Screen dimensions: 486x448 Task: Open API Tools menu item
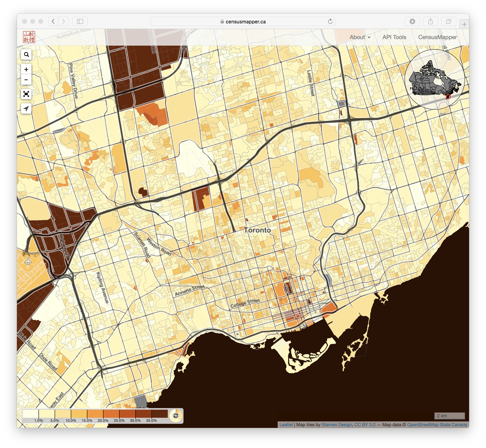coord(394,37)
